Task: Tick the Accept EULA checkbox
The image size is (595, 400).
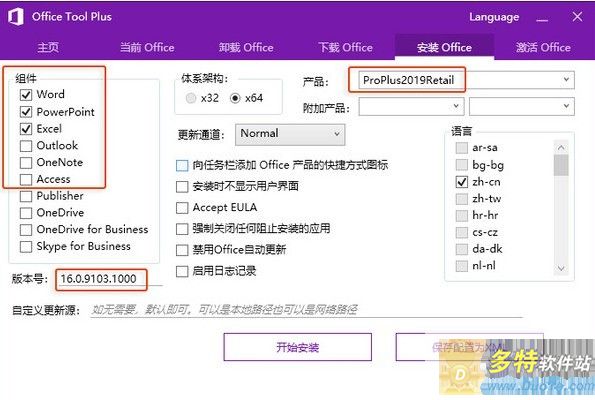Action: [182, 208]
